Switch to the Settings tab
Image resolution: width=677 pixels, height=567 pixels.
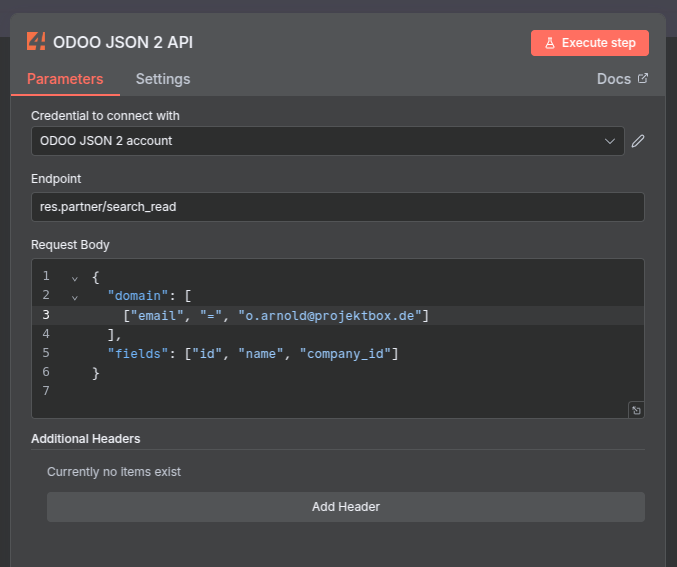tap(163, 79)
